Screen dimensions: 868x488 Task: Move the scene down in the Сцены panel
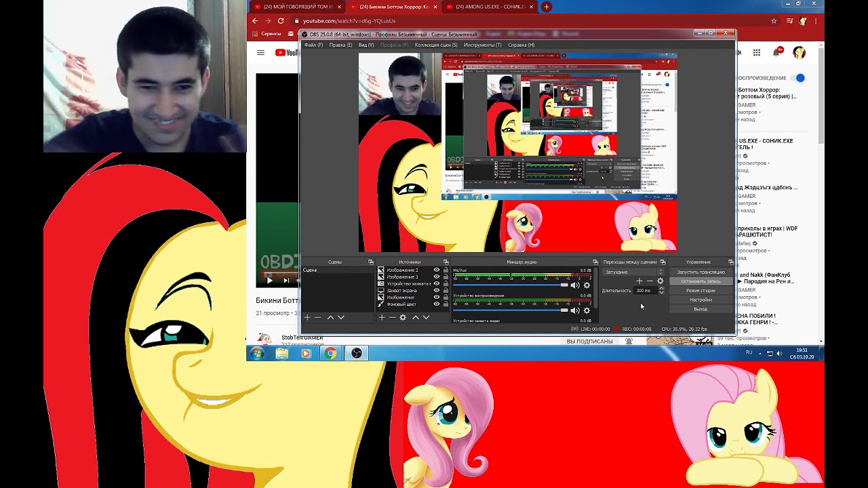tap(341, 317)
